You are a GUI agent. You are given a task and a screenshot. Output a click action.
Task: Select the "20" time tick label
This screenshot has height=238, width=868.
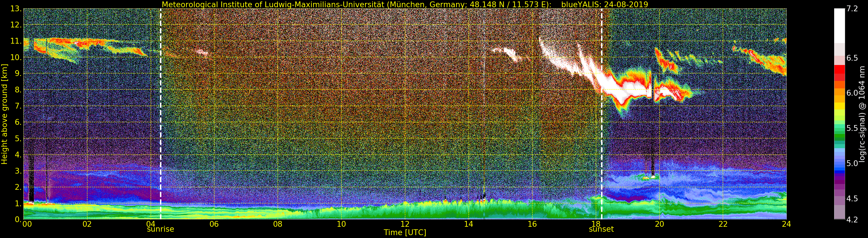[x=659, y=224]
